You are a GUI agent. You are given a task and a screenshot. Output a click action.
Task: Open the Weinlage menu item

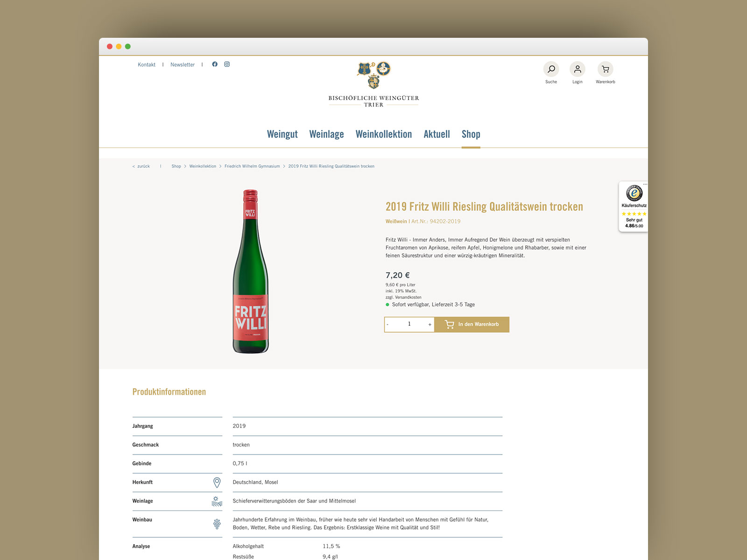[x=326, y=134]
